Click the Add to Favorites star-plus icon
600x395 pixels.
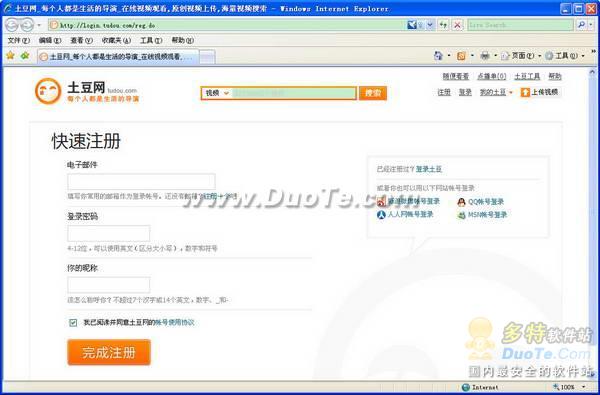pyautogui.click(x=25, y=56)
